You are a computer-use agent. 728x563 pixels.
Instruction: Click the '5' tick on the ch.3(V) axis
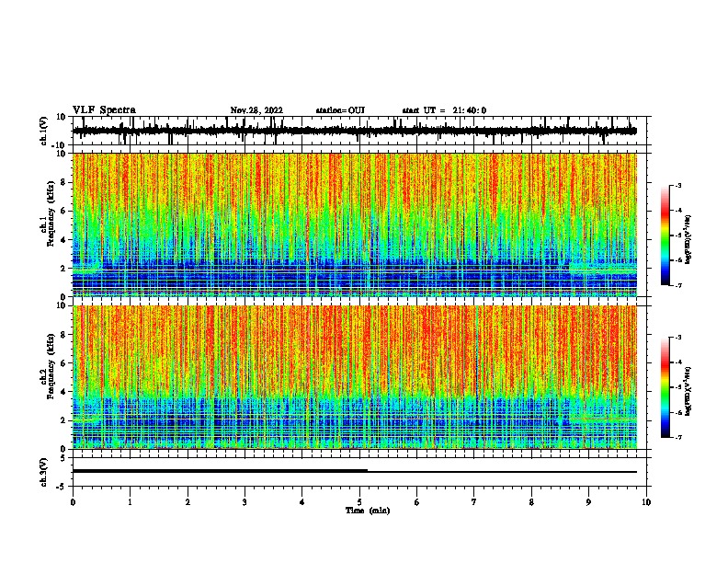pyautogui.click(x=64, y=458)
